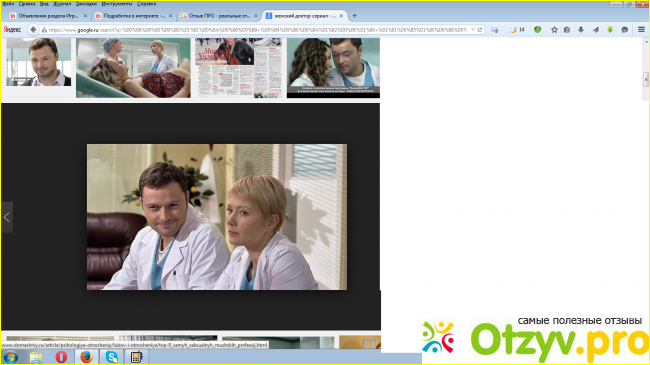Viewport: 650px width, 365px height.
Task: Open the weather moon widget showing 14
Action: [x=517, y=30]
